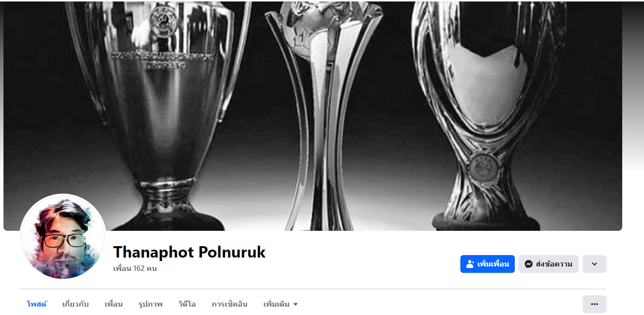This screenshot has width=644, height=315.
Task: Click the เพิ่มเพื่อน button
Action: (x=488, y=264)
